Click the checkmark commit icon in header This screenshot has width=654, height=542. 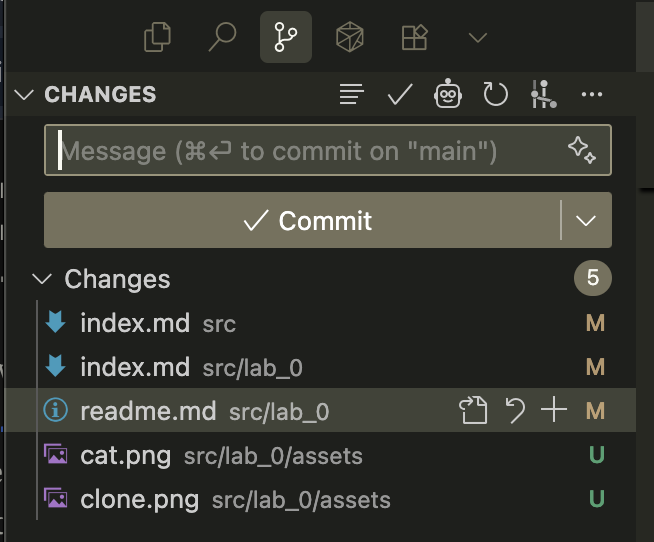pos(400,95)
